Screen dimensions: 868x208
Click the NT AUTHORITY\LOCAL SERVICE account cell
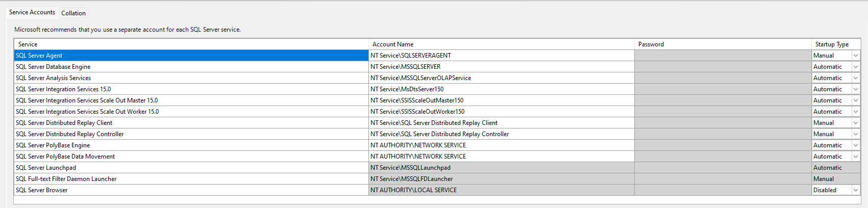[x=502, y=190]
